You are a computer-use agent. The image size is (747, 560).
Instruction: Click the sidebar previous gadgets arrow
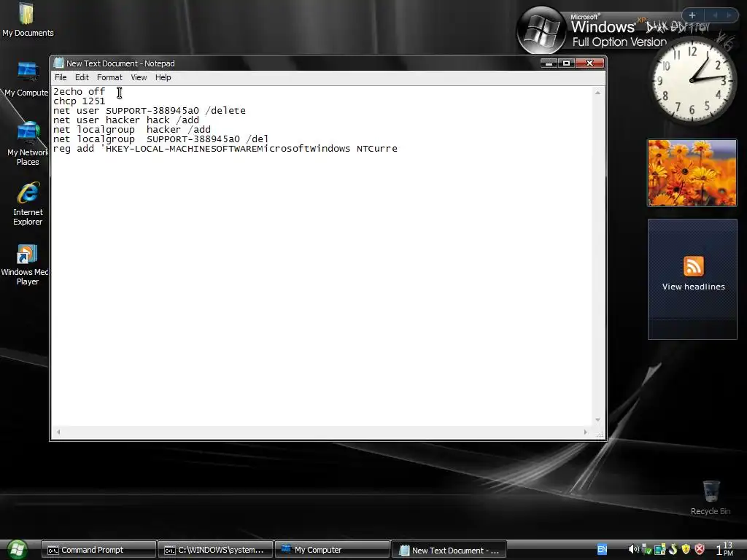(x=715, y=15)
